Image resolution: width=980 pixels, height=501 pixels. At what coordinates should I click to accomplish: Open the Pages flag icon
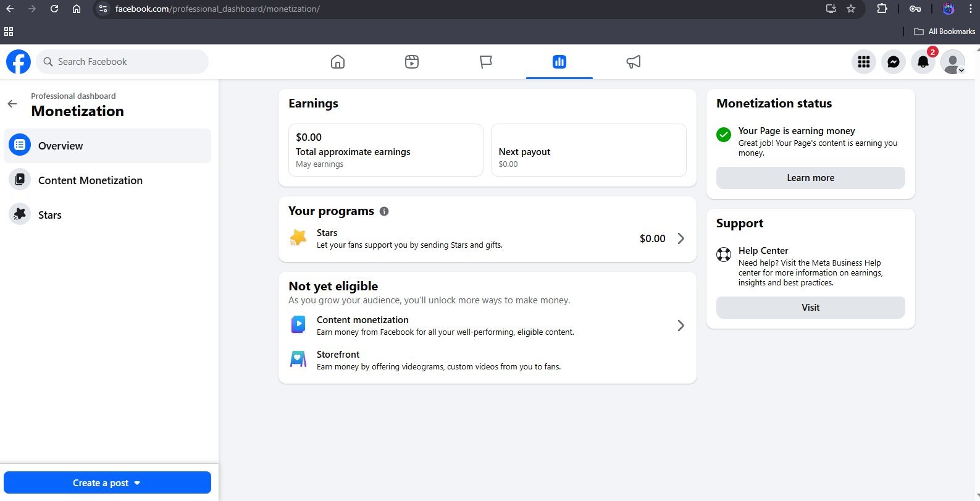click(x=486, y=62)
